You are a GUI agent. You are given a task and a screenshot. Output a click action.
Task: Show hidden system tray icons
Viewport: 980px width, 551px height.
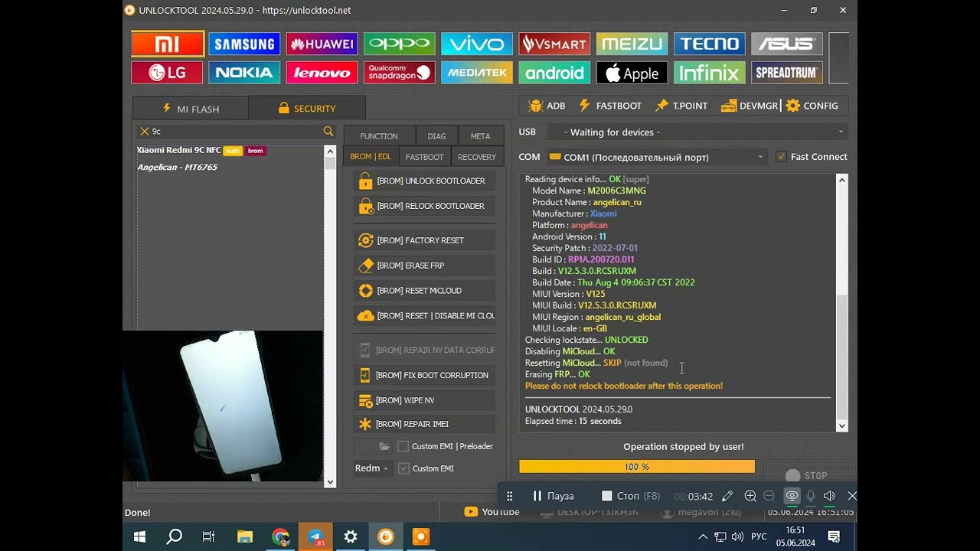(703, 536)
